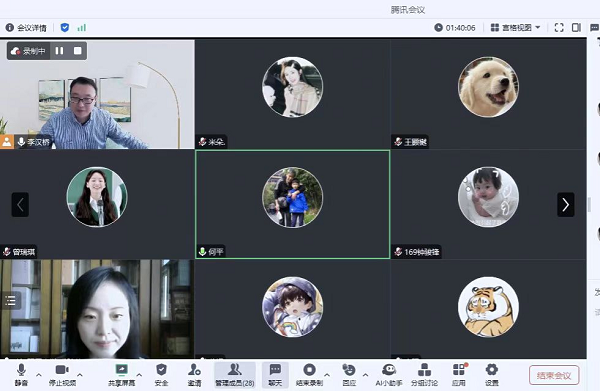
Task: Stop video camera toggle
Action: click(62, 375)
